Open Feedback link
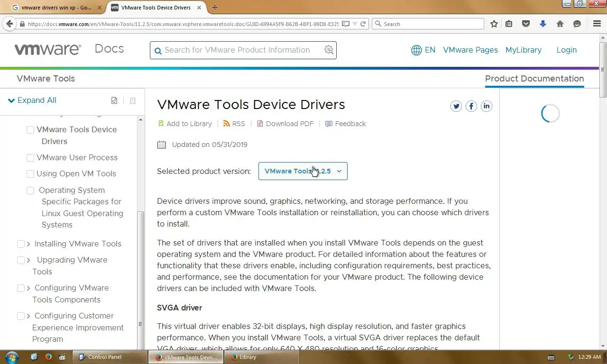 (x=345, y=124)
